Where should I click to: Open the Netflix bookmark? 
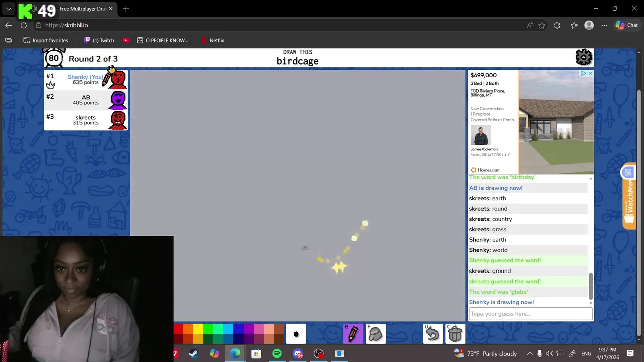point(212,40)
